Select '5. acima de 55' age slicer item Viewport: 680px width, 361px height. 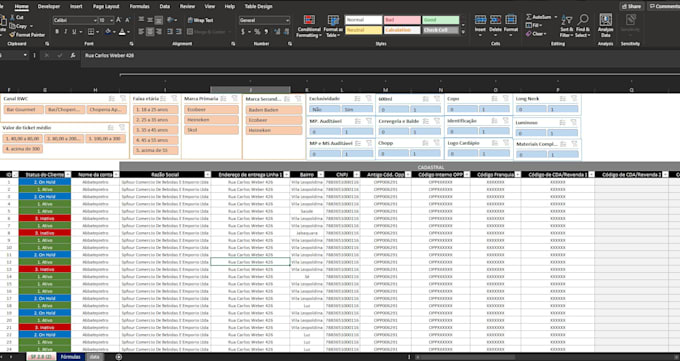[x=156, y=151]
